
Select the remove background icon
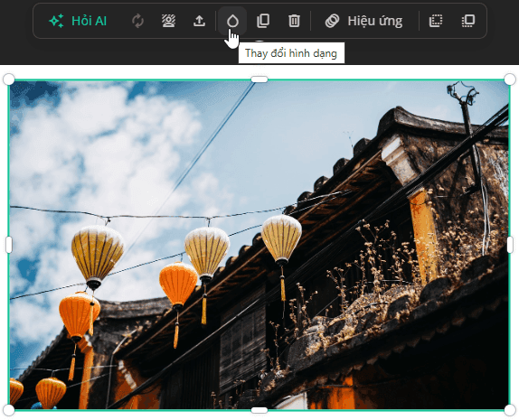tap(168, 21)
